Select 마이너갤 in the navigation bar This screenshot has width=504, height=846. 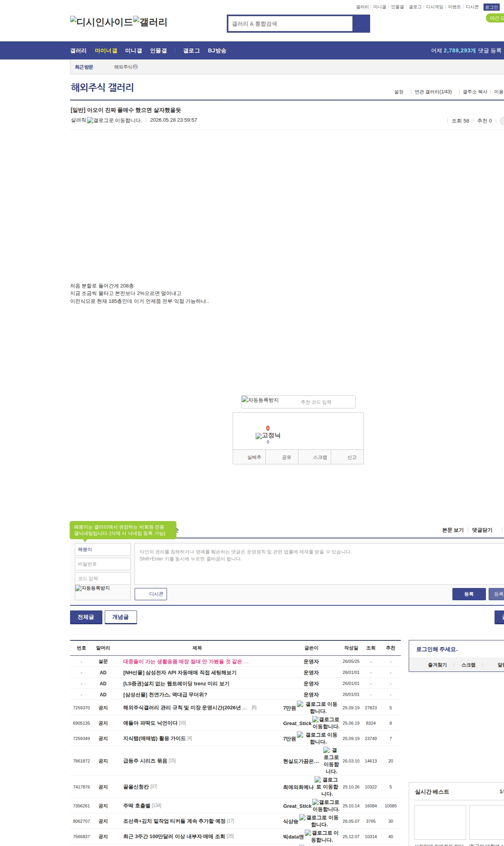[x=106, y=50]
